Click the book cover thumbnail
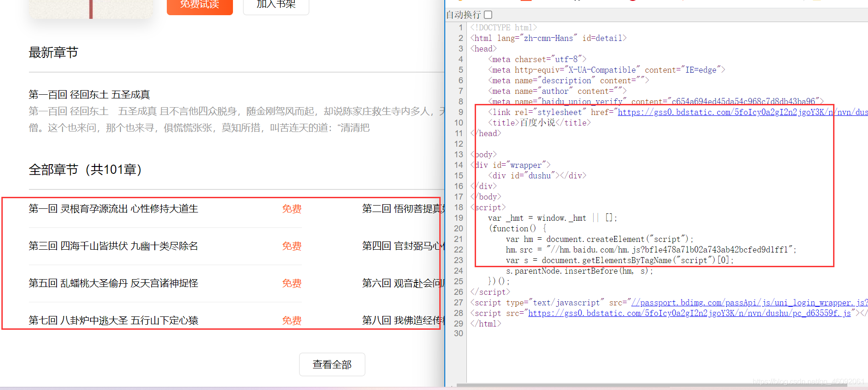The width and height of the screenshot is (868, 390). [x=91, y=8]
